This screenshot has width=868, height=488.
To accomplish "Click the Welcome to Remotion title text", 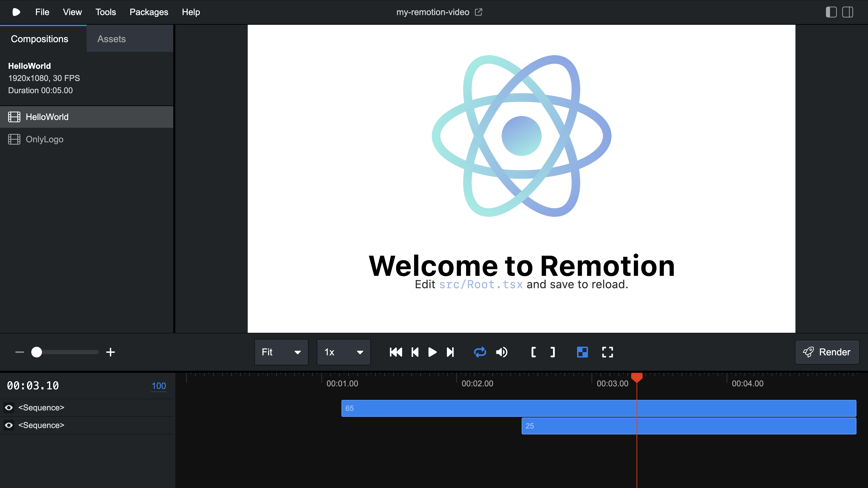I will click(522, 266).
